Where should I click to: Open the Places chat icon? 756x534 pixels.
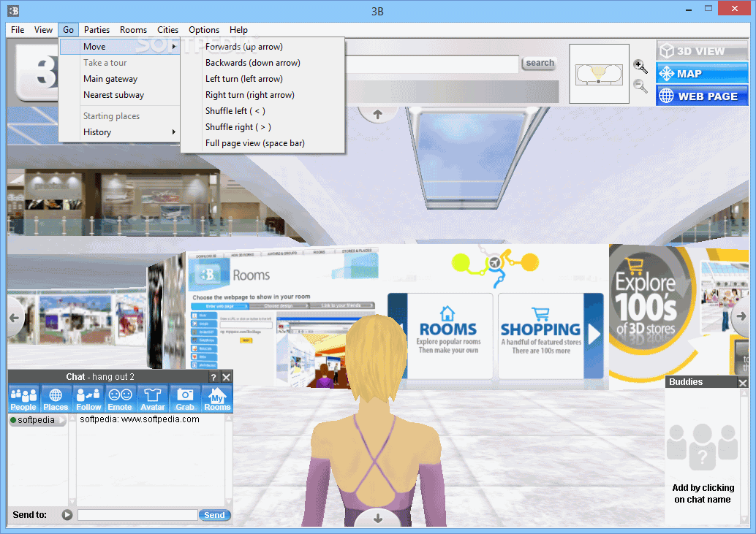click(56, 398)
